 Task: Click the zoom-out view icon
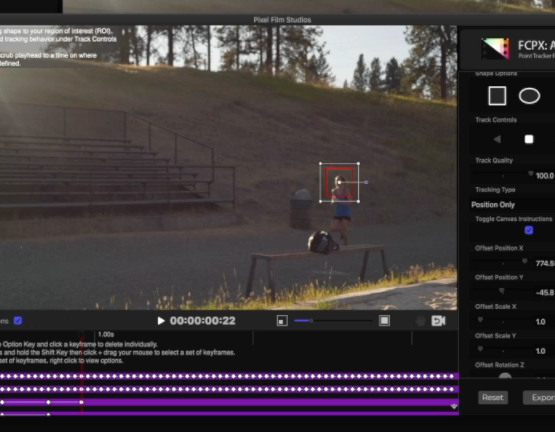coord(282,321)
